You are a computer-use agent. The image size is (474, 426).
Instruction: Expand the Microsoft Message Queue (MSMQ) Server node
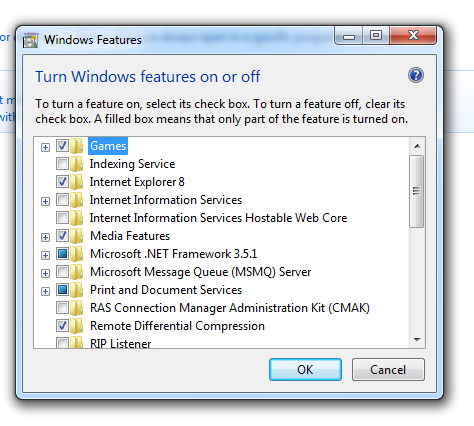(x=45, y=273)
